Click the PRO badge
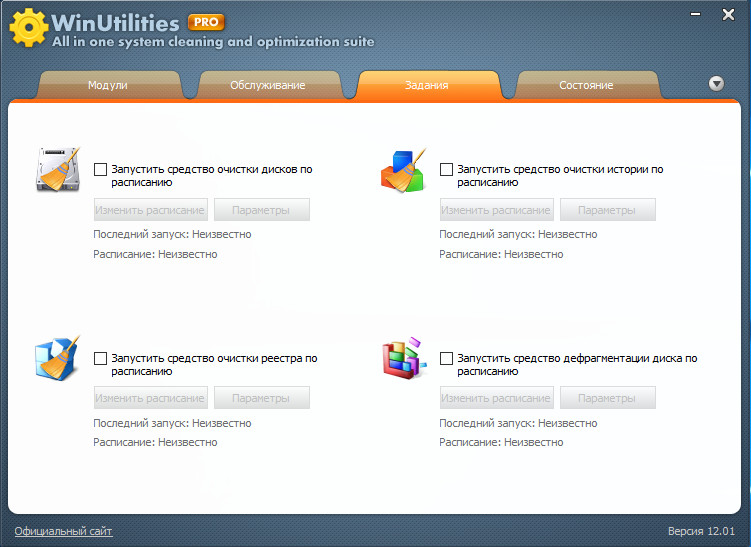The width and height of the screenshot is (751, 547). [206, 22]
